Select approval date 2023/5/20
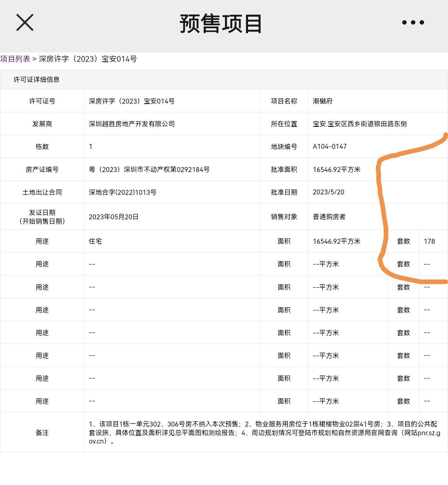 pyautogui.click(x=329, y=192)
